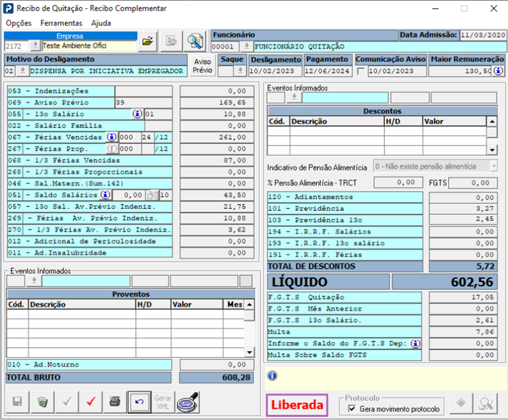Click the Aviso Prévio button

(x=202, y=66)
